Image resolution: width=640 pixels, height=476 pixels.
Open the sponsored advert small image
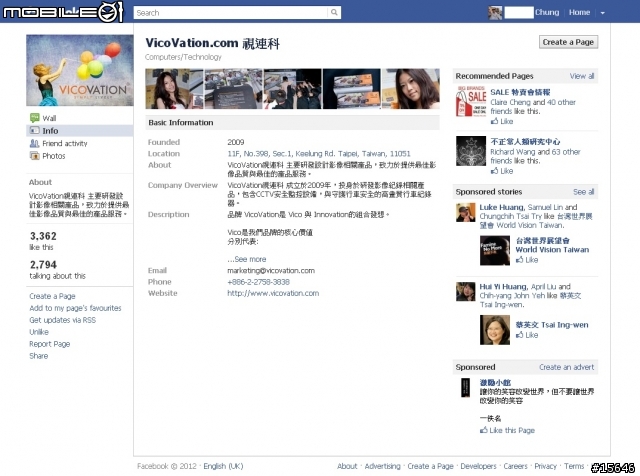pyautogui.click(x=465, y=387)
